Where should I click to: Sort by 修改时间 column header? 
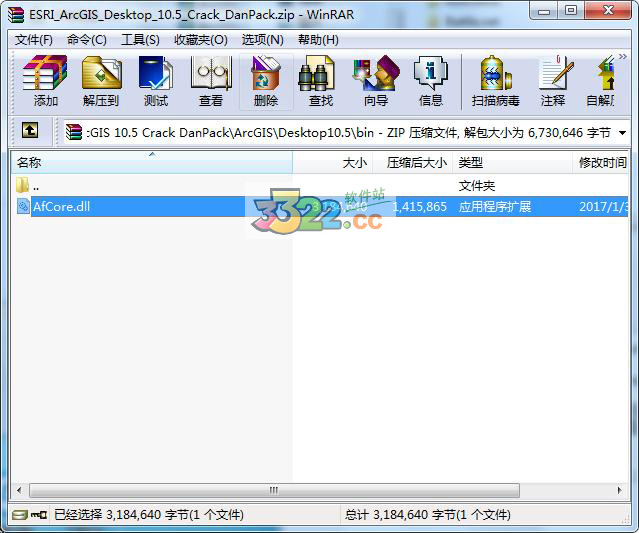(x=601, y=163)
